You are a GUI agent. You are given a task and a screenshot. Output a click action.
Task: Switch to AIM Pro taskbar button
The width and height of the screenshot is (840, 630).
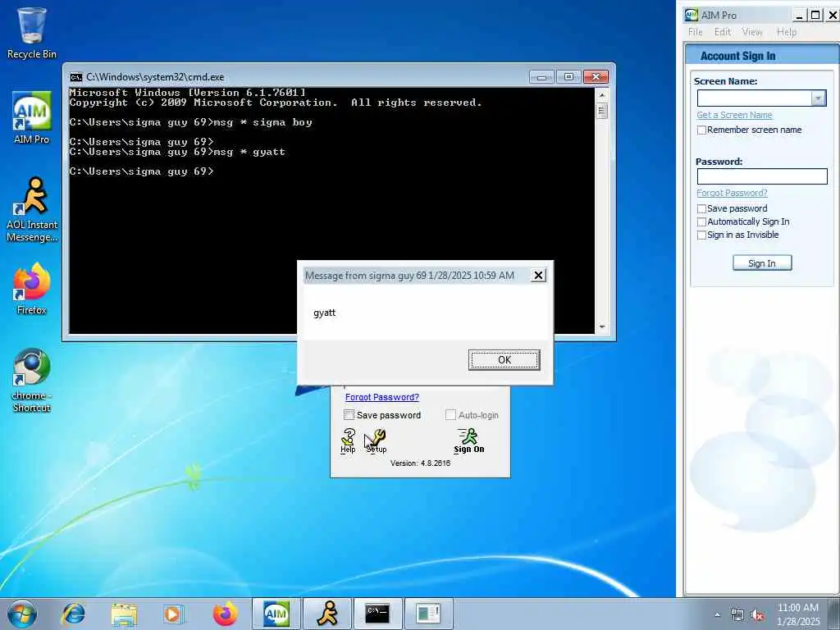click(x=276, y=614)
